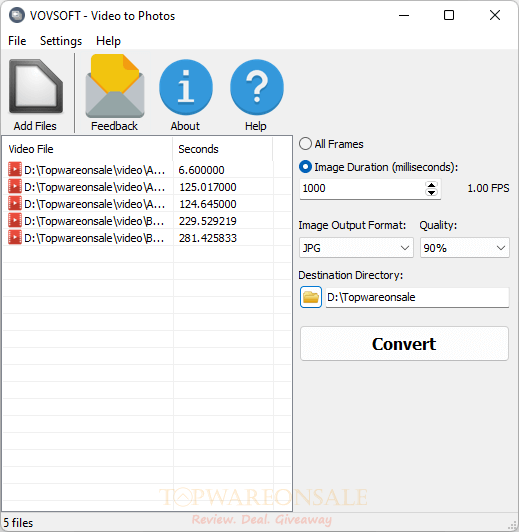Increase image duration with the up arrow
The width and height of the screenshot is (519, 532).
(x=431, y=185)
